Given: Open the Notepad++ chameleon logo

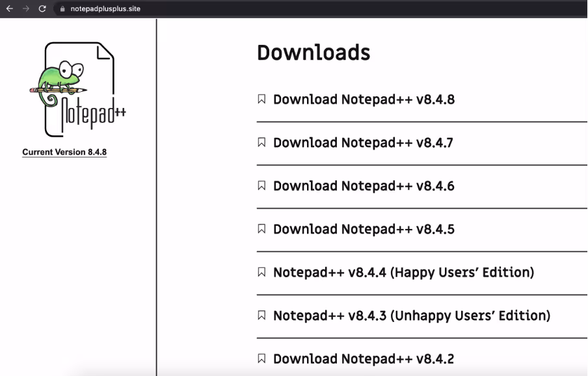Looking at the screenshot, I should pyautogui.click(x=77, y=89).
